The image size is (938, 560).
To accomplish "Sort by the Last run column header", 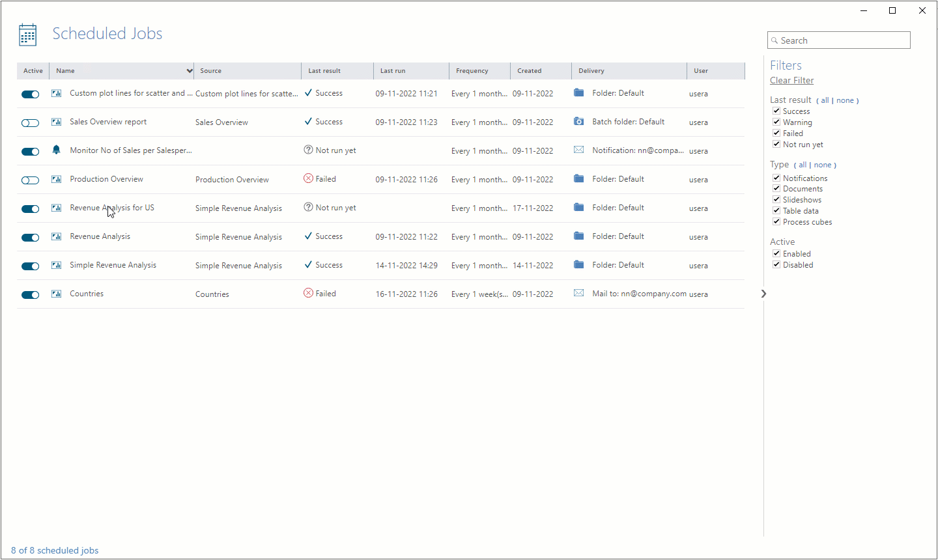I will pos(411,70).
